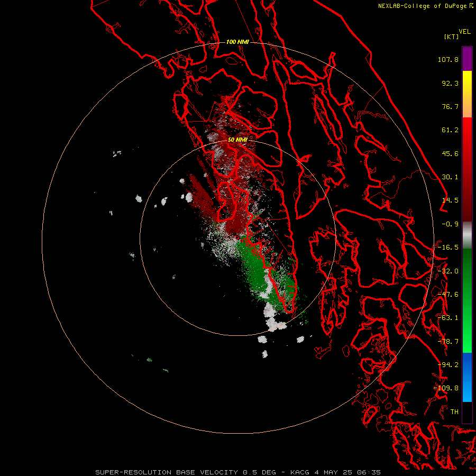Select the -78.7 velocity scale value
Viewport: 476px width, 476px height.
point(448,342)
